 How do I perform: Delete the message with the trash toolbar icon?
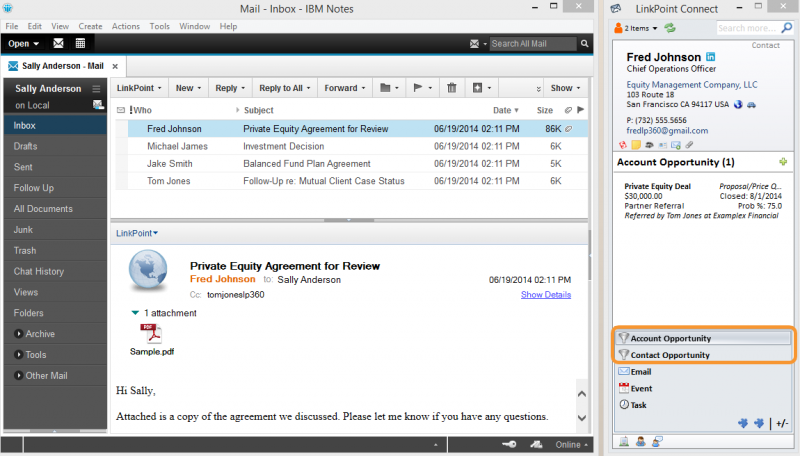click(x=452, y=88)
